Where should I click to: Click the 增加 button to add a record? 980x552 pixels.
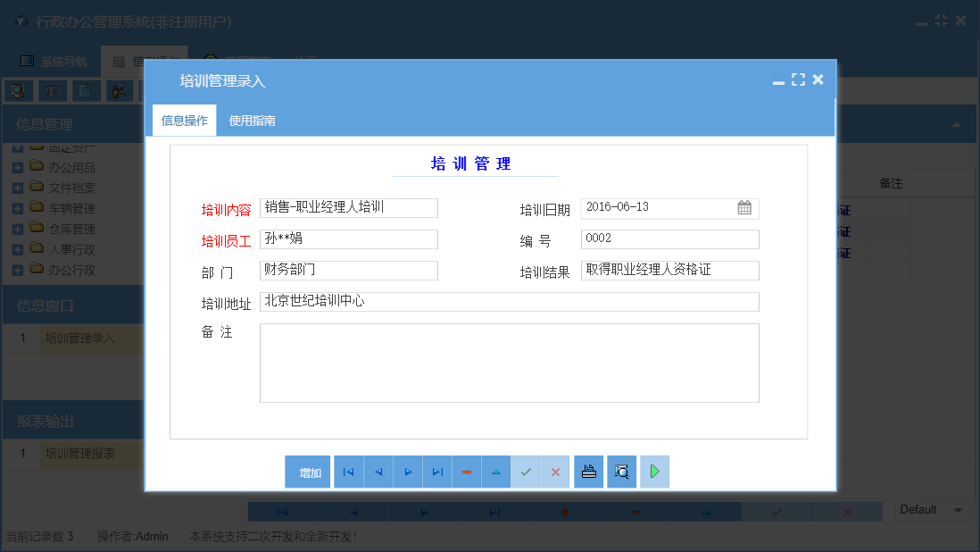(x=308, y=472)
